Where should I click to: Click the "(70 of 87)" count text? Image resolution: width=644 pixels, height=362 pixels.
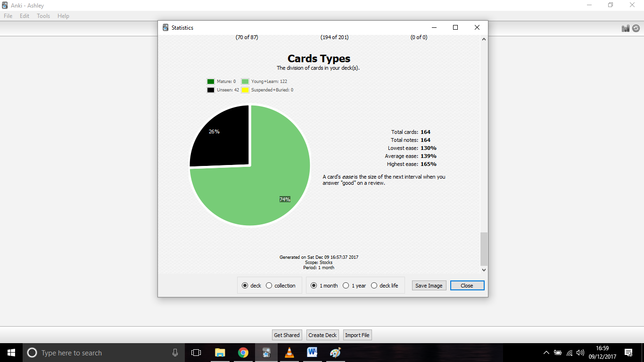coord(247,37)
